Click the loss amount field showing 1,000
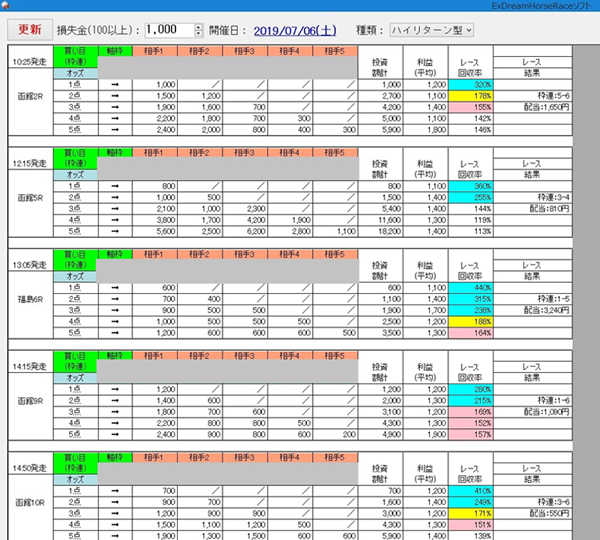 click(166, 30)
